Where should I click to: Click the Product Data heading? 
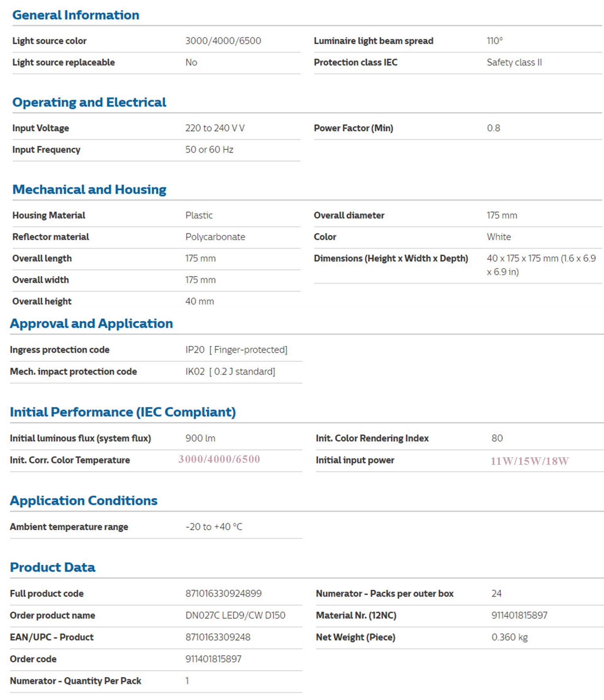coord(53,567)
